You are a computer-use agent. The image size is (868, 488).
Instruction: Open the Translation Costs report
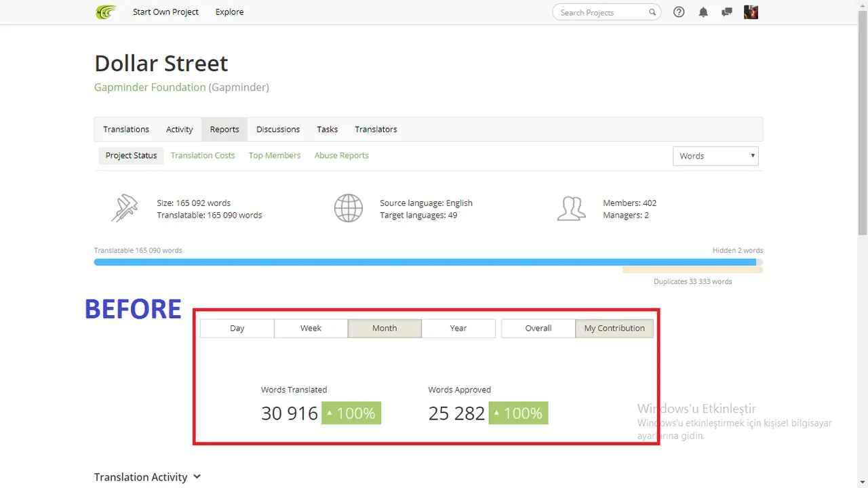203,155
